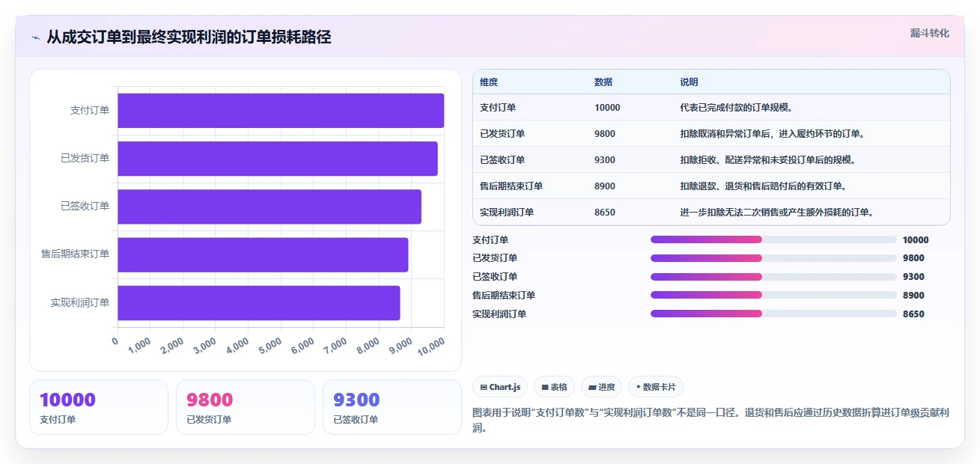
Task: Click the 实现利润订单 label on the chart axis
Action: [x=80, y=302]
